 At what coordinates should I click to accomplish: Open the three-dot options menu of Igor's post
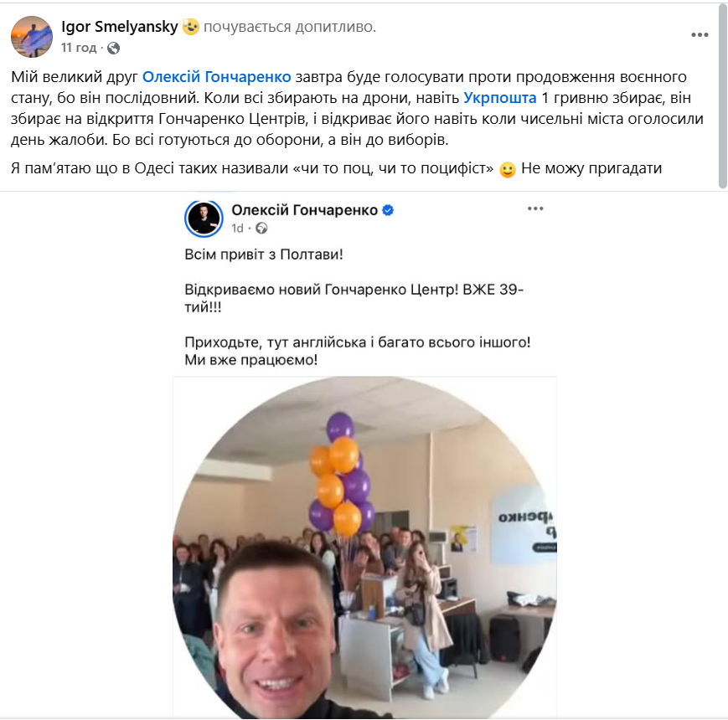coord(700,35)
